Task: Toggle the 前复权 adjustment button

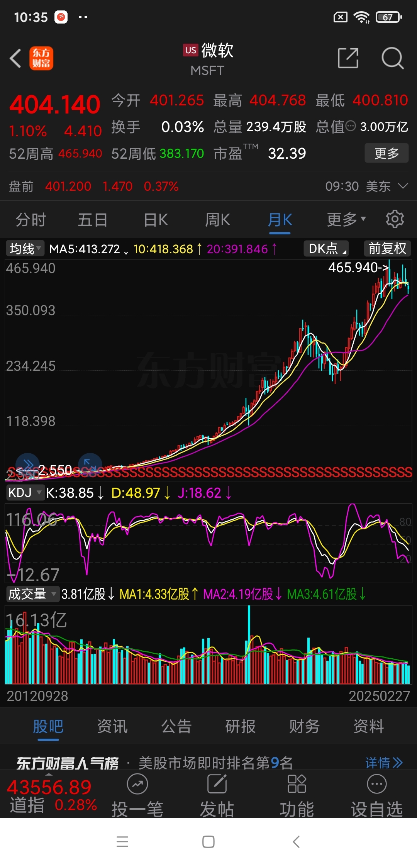Action: 387,248
